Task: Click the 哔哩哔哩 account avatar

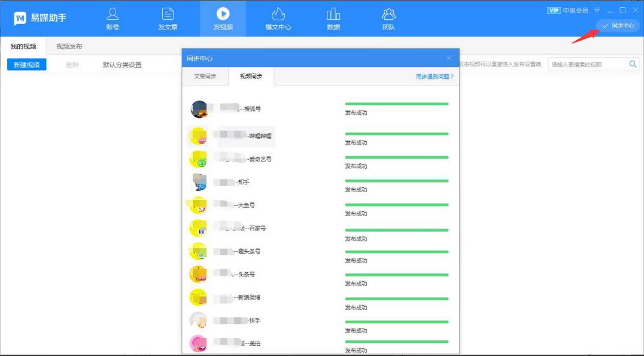Action: 198,135
